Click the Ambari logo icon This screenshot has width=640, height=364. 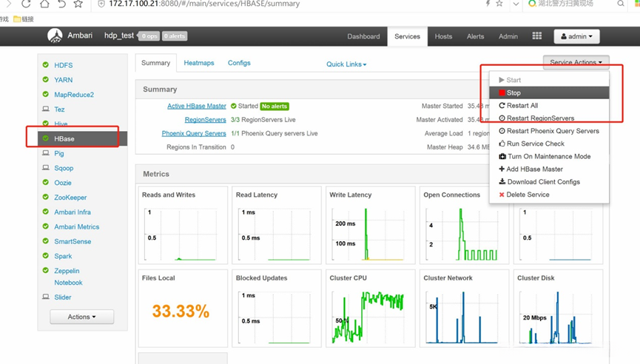click(x=55, y=36)
